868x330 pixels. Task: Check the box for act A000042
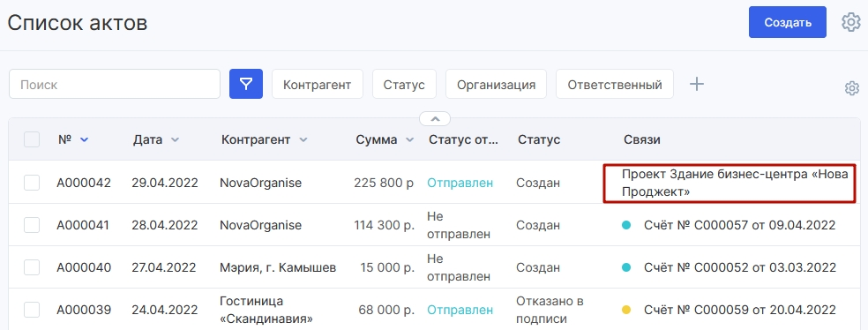(x=32, y=183)
